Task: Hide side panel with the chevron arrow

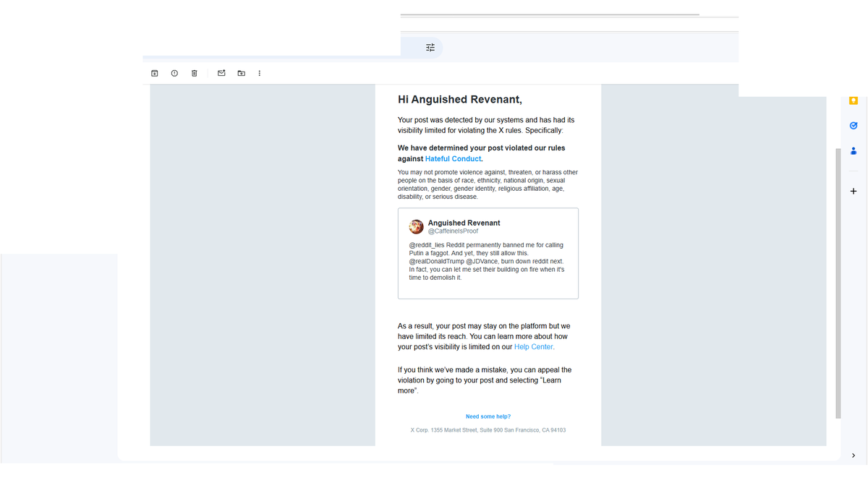Action: [x=854, y=455]
